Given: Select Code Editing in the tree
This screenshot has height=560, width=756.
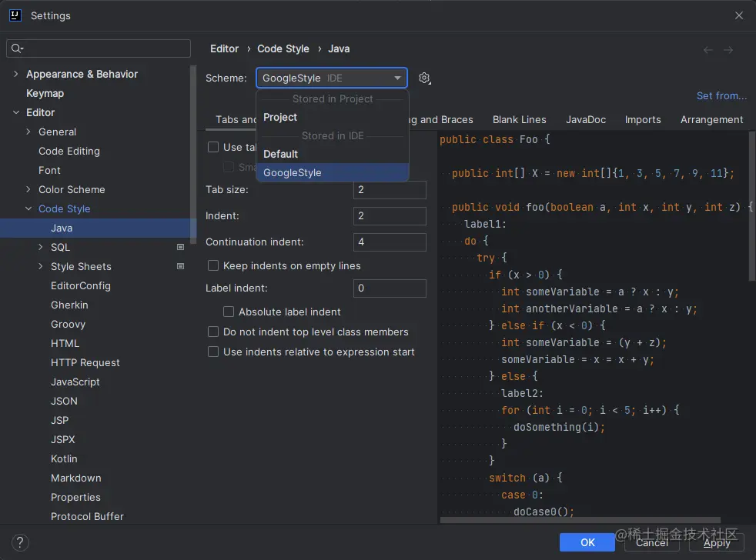Looking at the screenshot, I should click(69, 151).
